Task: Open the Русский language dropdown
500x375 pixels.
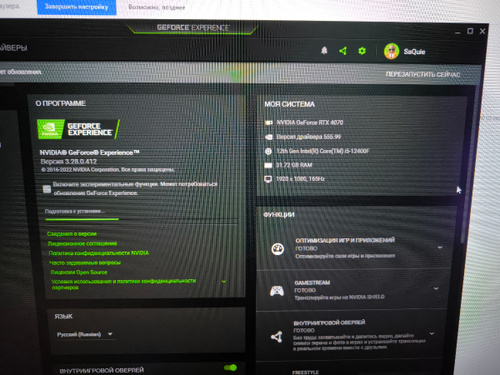Action: pos(85,334)
